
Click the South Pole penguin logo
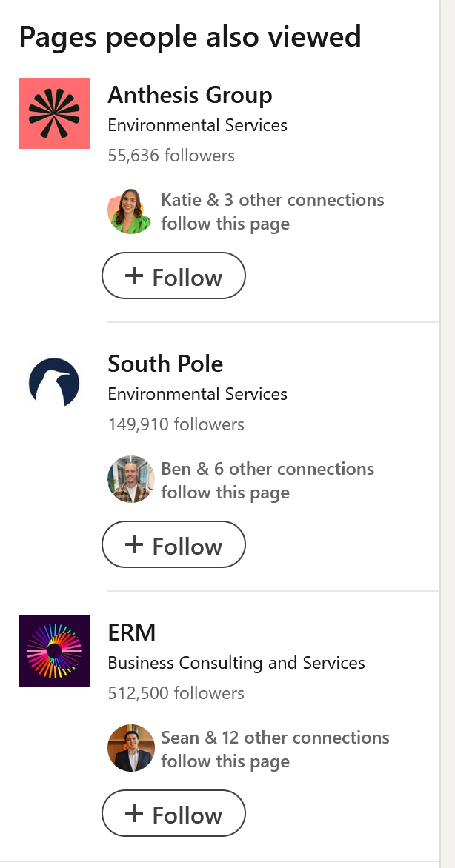tap(54, 382)
